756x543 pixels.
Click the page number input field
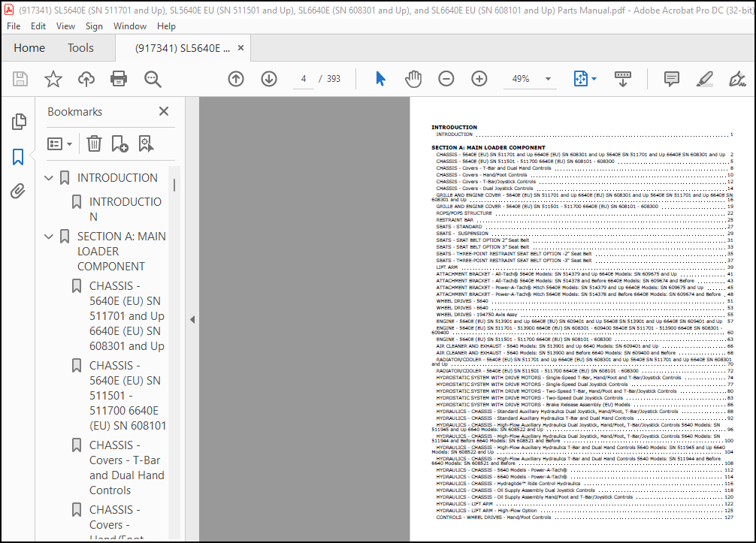click(x=304, y=79)
